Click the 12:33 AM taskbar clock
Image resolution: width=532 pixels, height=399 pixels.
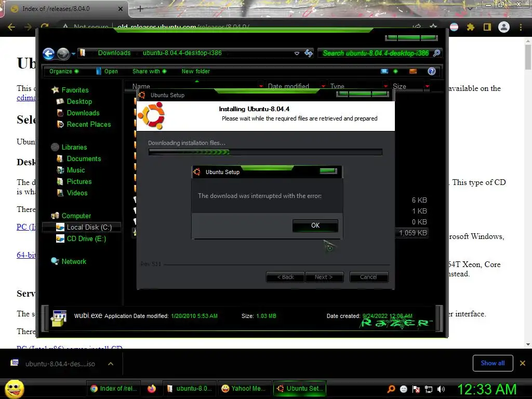click(x=487, y=389)
